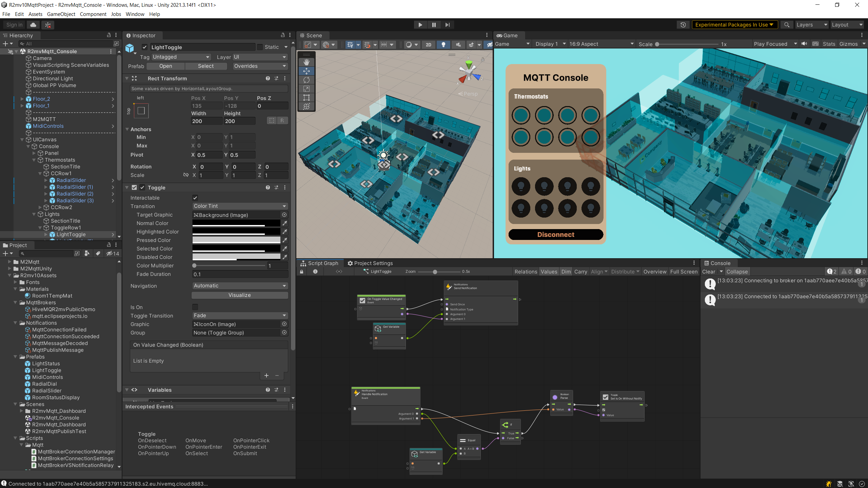
Task: Open the anchor presets box
Action: click(141, 110)
